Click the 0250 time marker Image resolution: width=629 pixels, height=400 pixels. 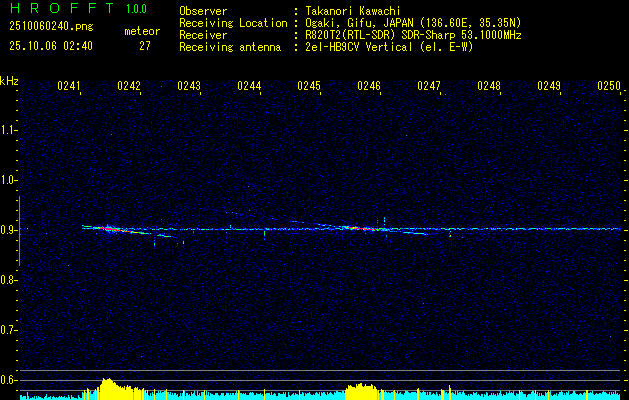pos(609,86)
